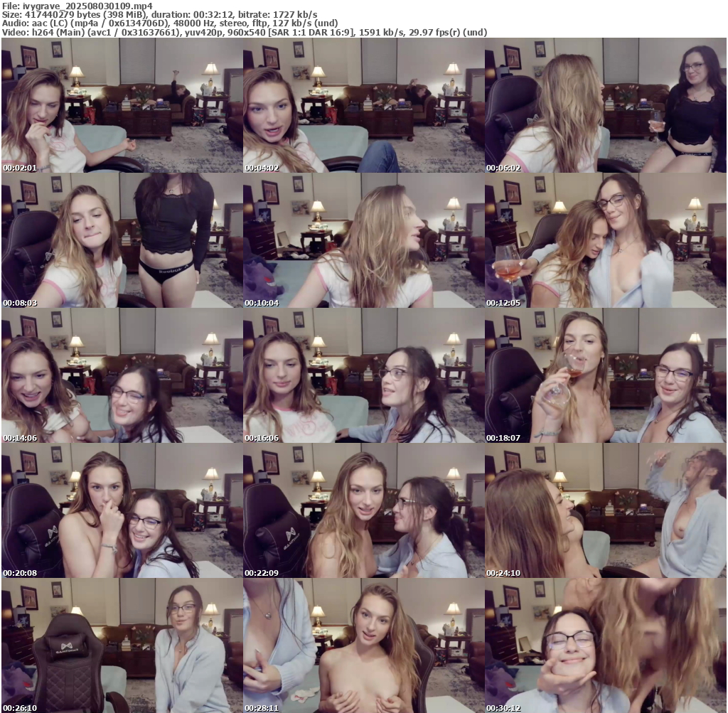Viewport: 728px width, 713px height.
Task: Click the 'Audio: aac (LC)' header line
Action: [x=170, y=23]
